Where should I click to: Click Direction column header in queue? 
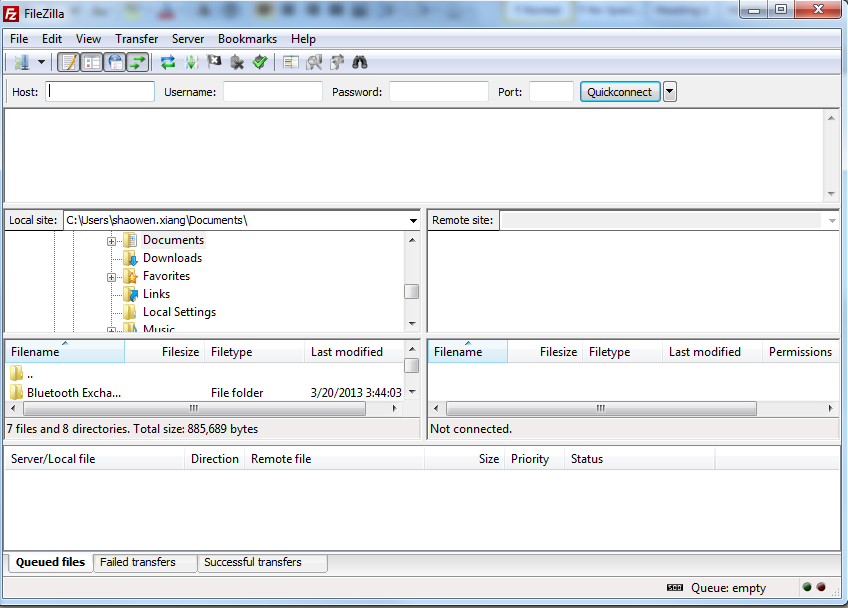215,459
